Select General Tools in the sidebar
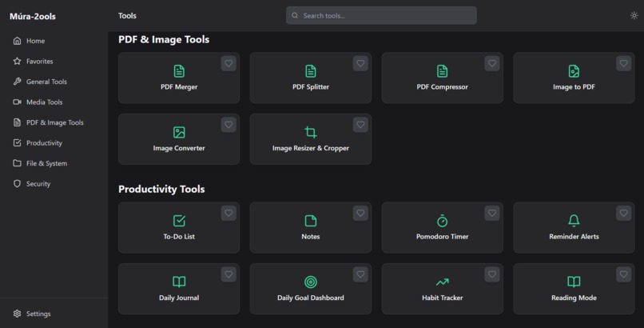Viewport: 644px width, 328px height. (x=54, y=82)
